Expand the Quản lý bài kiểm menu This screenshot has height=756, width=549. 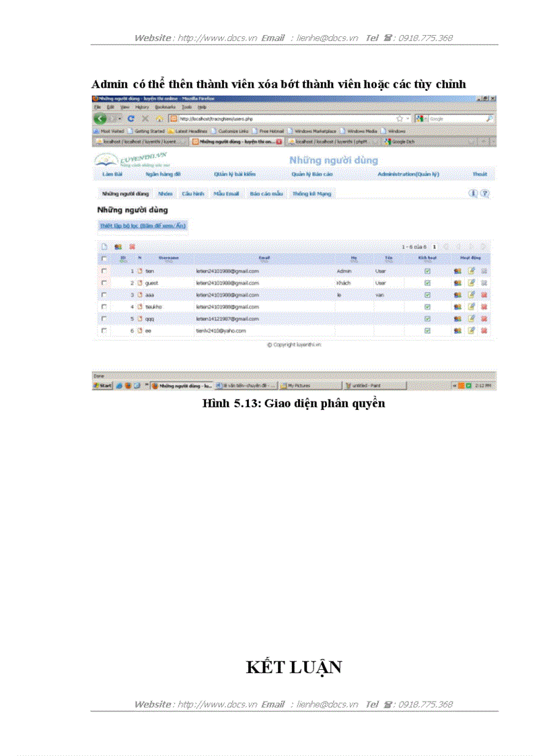pos(235,174)
